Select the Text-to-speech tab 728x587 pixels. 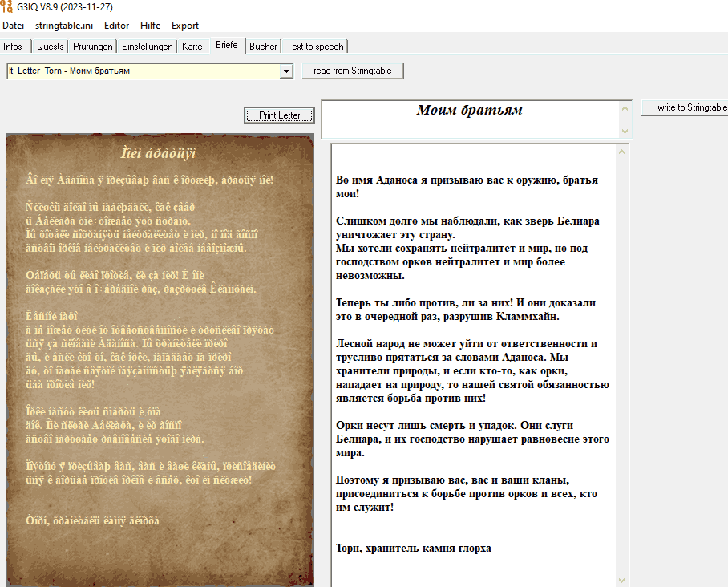315,47
